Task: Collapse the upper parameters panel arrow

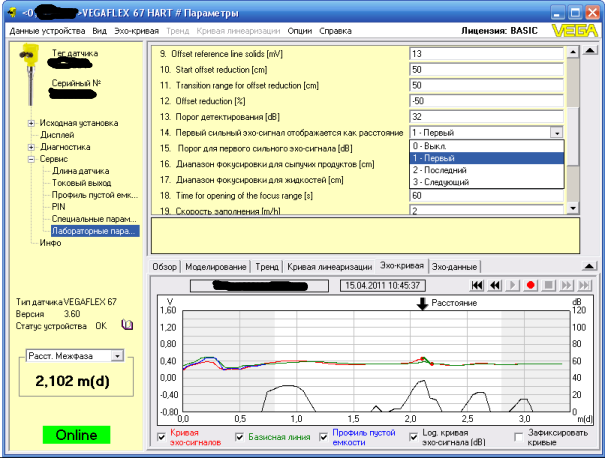Action: pyautogui.click(x=590, y=51)
